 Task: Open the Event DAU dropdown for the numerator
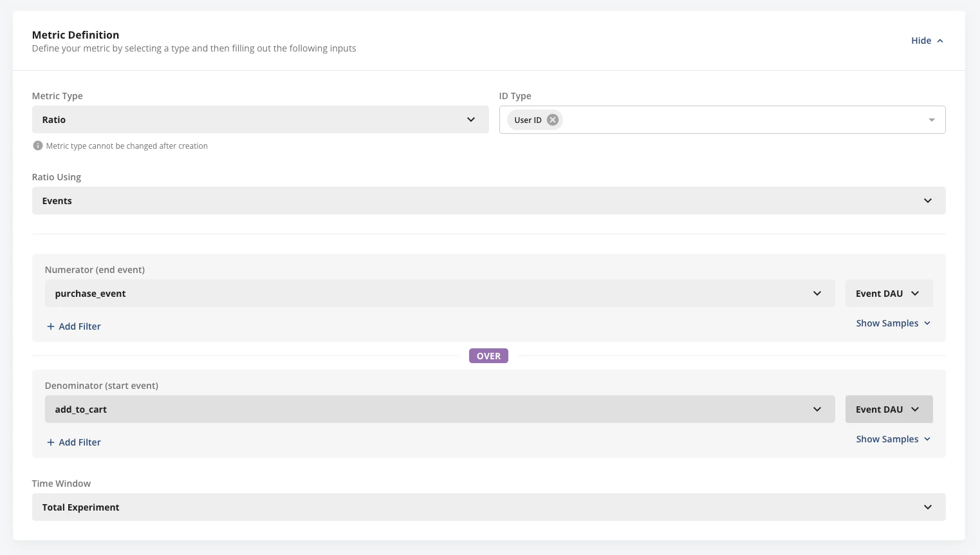(x=889, y=293)
